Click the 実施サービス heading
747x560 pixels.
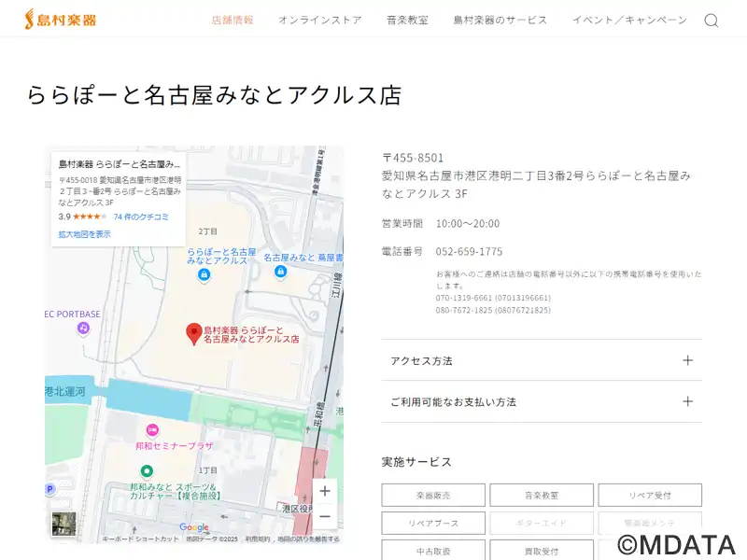click(416, 462)
